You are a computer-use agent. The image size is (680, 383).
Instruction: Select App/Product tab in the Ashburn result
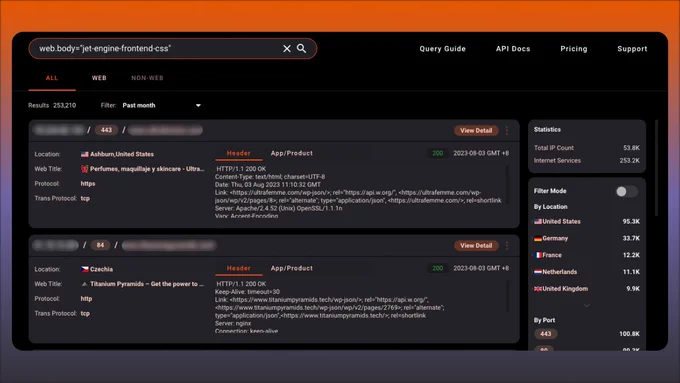(x=291, y=153)
